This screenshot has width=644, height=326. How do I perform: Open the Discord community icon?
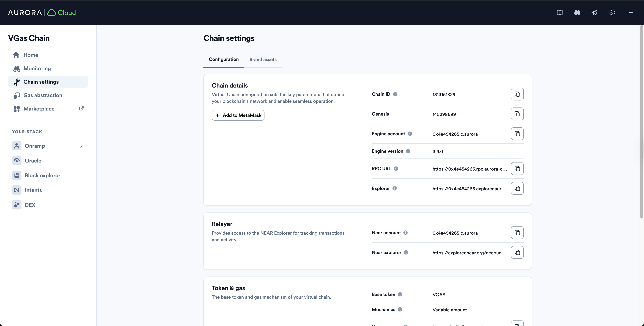(x=577, y=13)
